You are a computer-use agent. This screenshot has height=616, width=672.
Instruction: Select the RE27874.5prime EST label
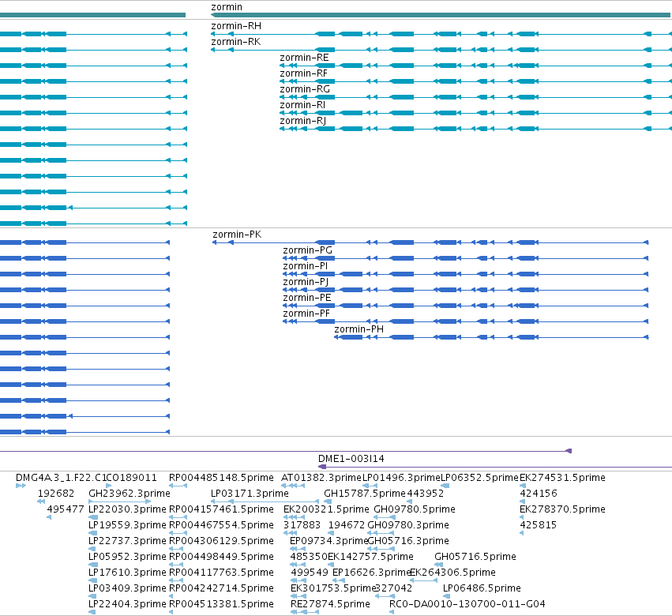point(330,605)
